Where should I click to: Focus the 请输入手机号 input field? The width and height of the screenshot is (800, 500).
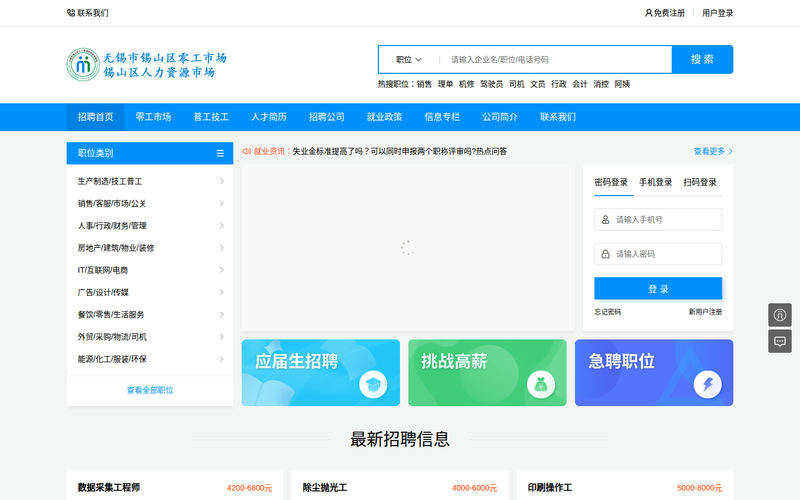(658, 219)
